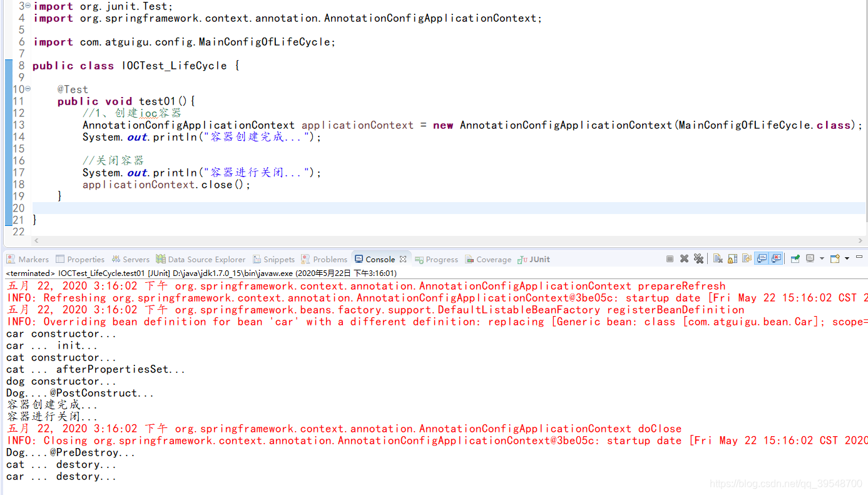Open Display Selected Console dropdown arrow

click(x=822, y=258)
